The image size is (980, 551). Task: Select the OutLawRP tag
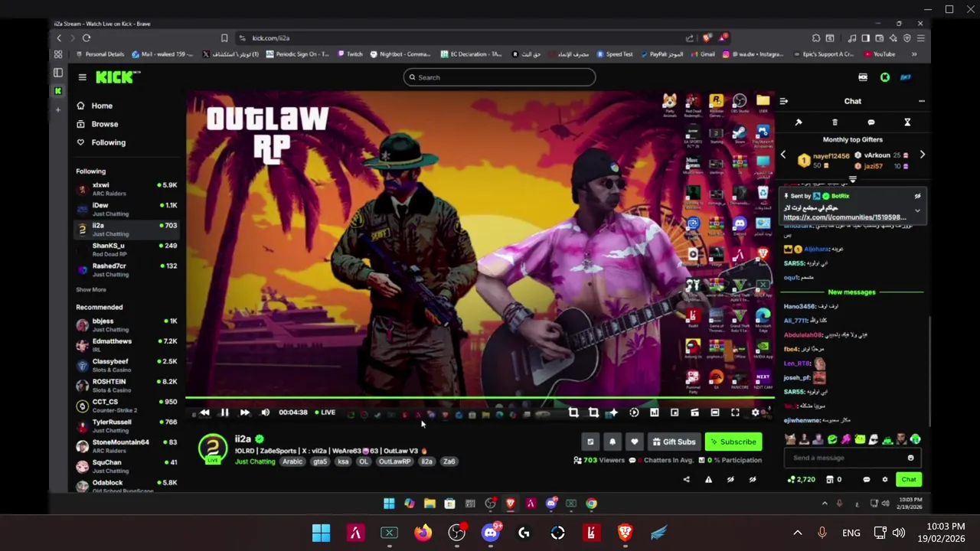[x=394, y=461]
